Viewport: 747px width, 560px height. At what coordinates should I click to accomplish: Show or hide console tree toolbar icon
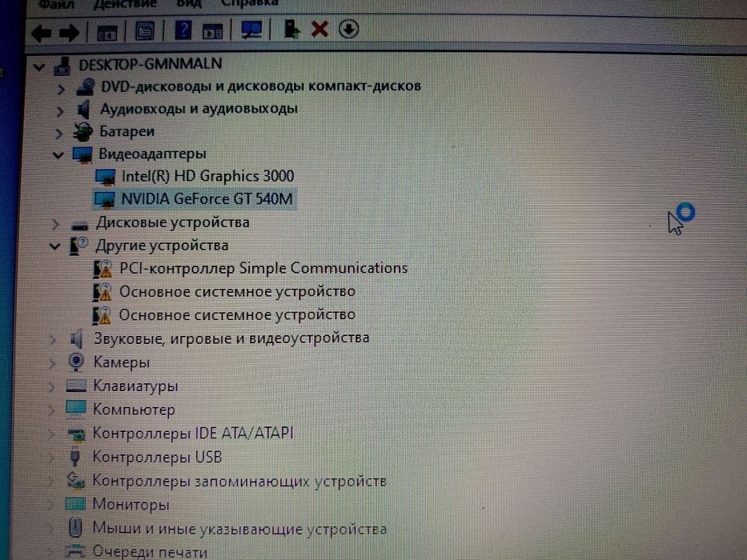tap(106, 32)
